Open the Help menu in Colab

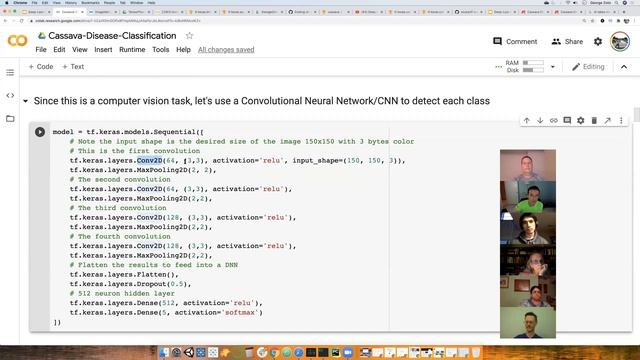click(x=183, y=50)
